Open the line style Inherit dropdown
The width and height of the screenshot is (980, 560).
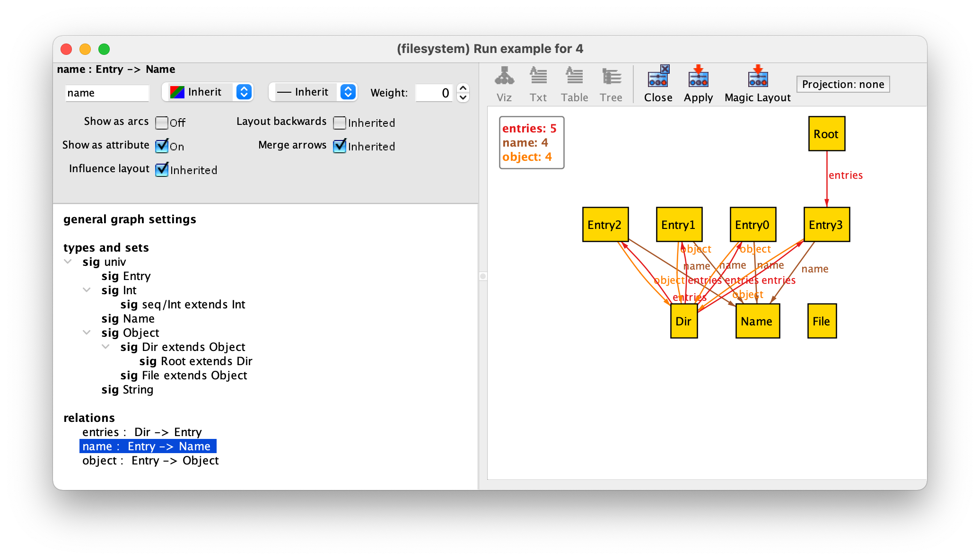(313, 92)
